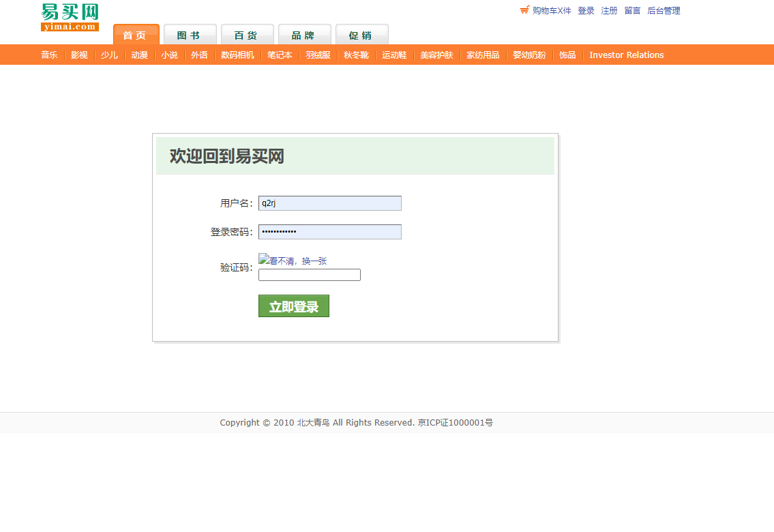Focus the 登录密码 password field

coord(330,232)
